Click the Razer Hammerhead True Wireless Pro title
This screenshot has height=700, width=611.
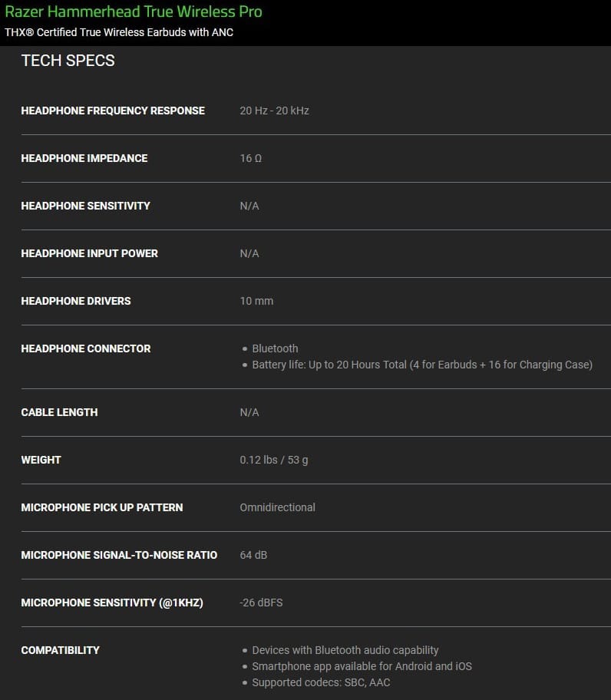pos(134,12)
